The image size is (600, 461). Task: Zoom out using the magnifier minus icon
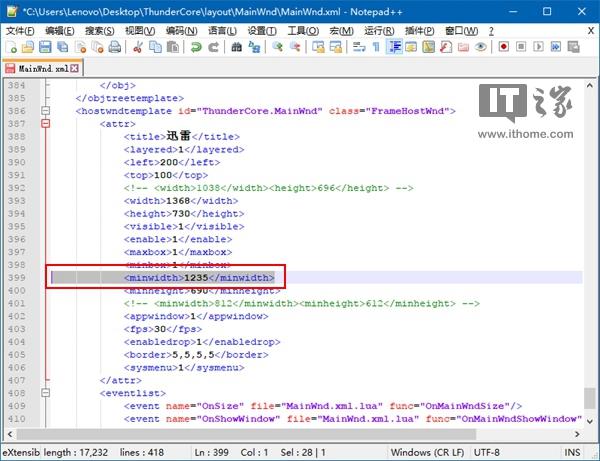tap(295, 47)
